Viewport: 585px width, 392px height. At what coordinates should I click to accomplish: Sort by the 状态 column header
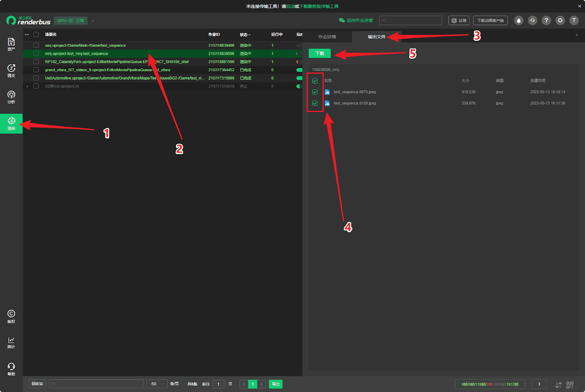point(245,35)
